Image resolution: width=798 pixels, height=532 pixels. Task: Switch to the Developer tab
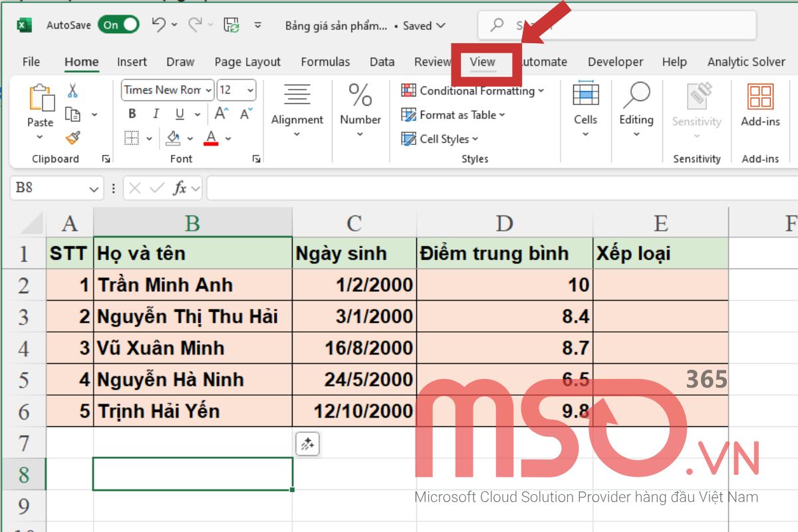coord(615,62)
